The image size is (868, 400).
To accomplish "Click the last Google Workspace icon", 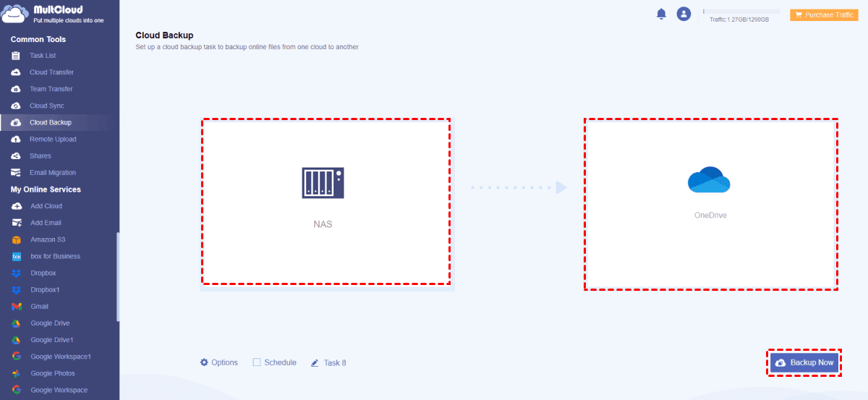I will (17, 390).
